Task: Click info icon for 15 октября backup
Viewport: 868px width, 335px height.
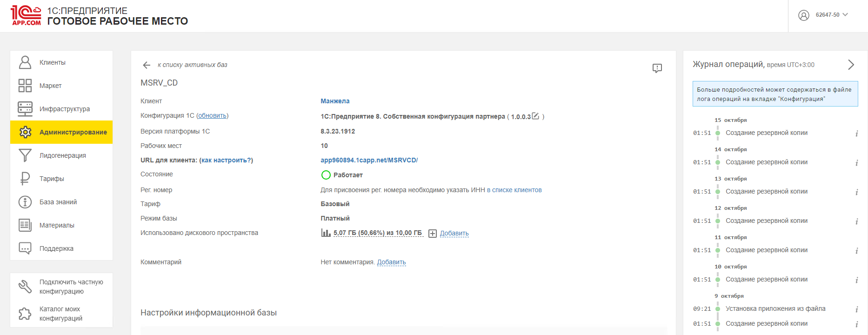Action: 856,134
